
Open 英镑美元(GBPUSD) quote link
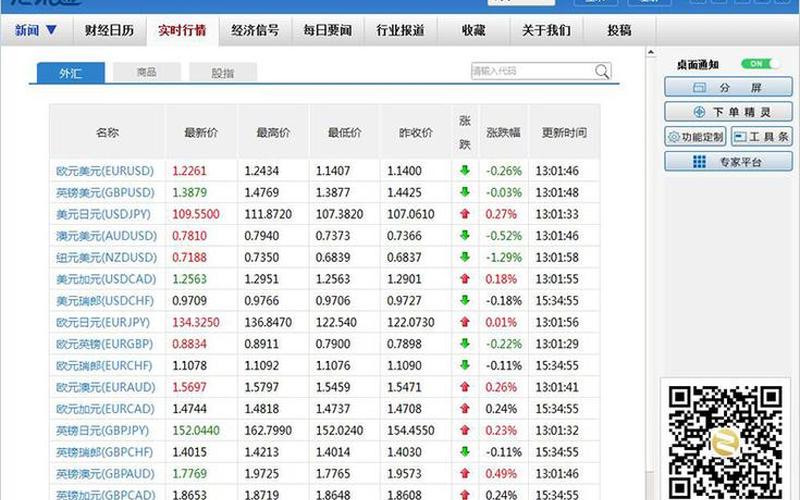105,192
